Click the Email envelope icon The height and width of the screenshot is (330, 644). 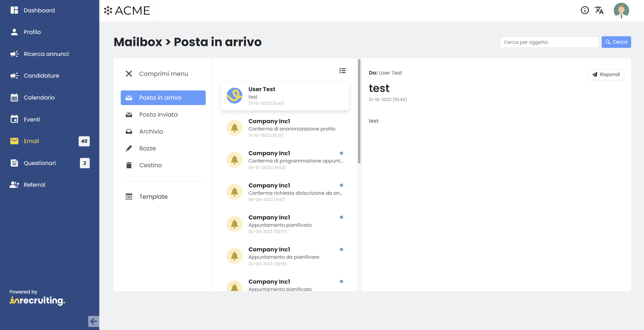pos(14,141)
